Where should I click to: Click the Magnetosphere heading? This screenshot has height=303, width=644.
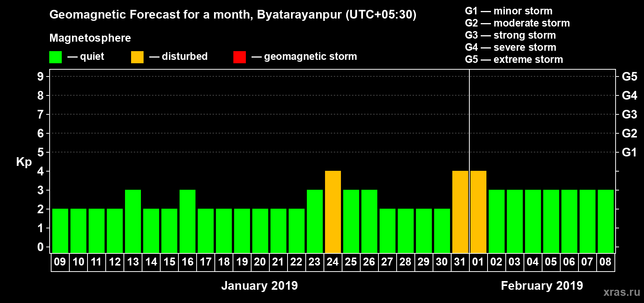(x=90, y=38)
